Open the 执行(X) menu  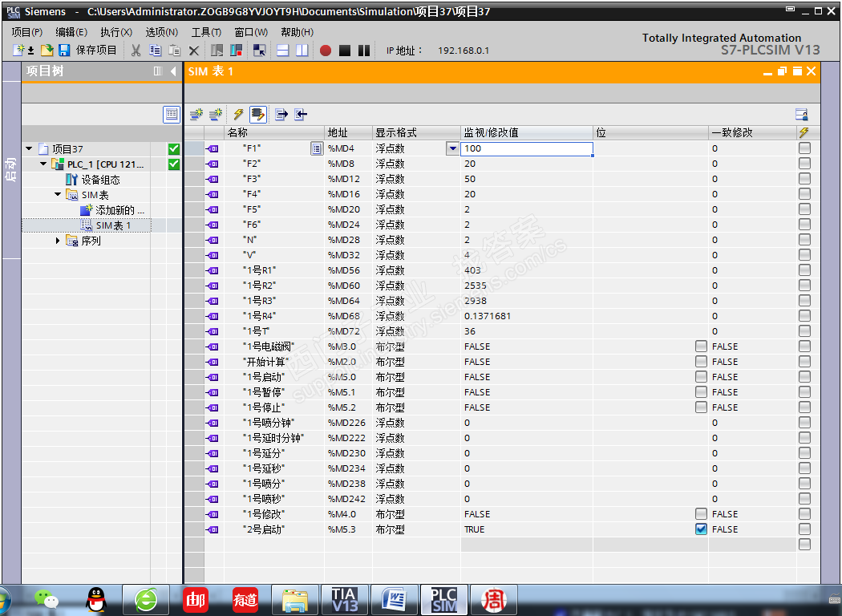[116, 32]
